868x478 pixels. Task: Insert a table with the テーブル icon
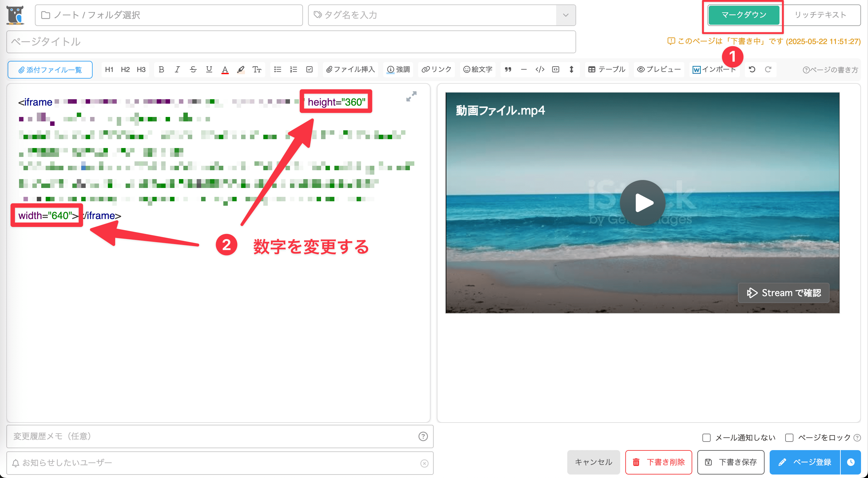click(x=606, y=70)
